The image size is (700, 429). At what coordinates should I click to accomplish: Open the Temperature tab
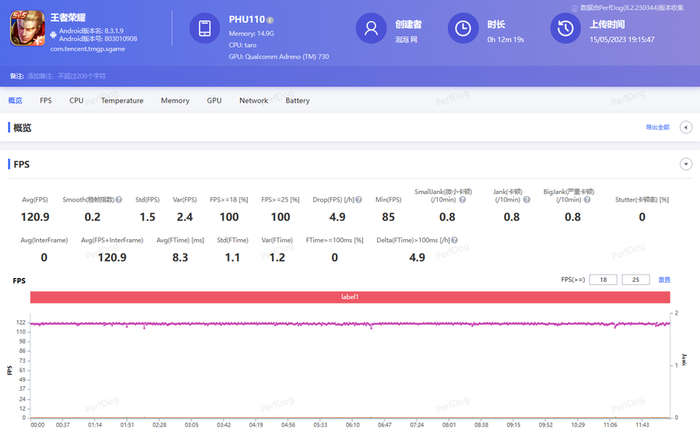point(122,101)
